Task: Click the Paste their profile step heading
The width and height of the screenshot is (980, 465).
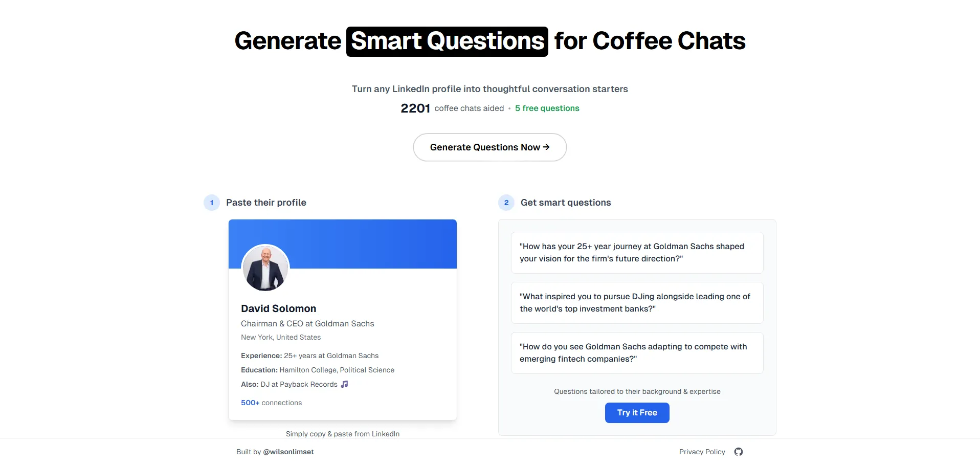Action: click(266, 203)
